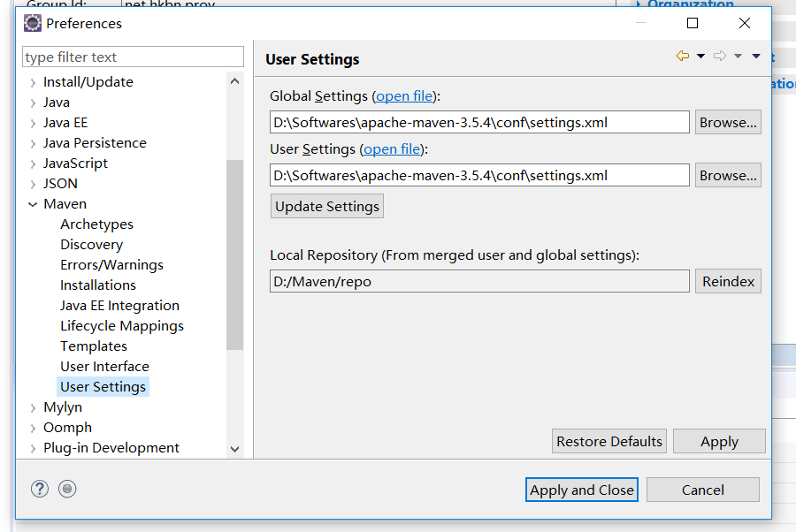Expand the Mylyn tree node
Viewport: 796px width, 532px height.
[33, 407]
